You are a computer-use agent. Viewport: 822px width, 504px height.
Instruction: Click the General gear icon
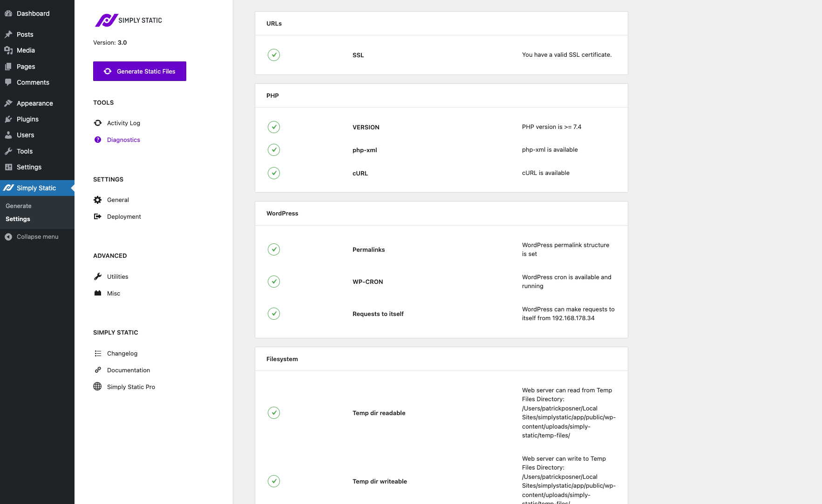[98, 200]
